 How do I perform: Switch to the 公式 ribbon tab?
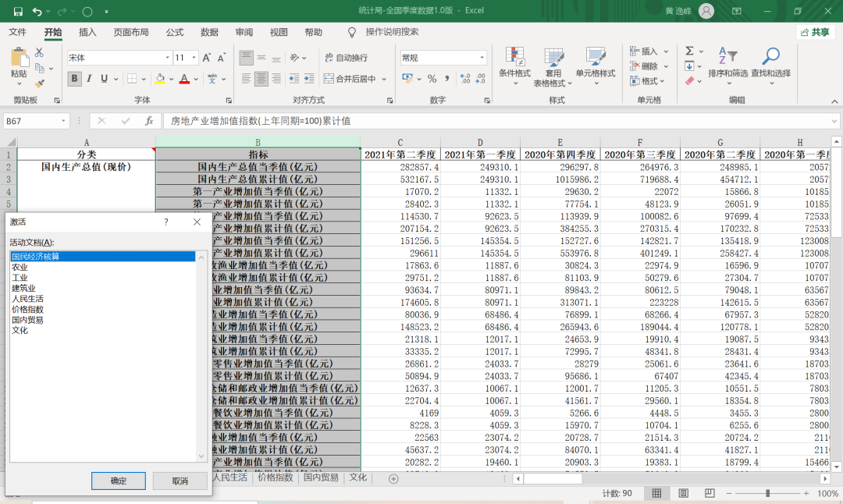click(175, 32)
